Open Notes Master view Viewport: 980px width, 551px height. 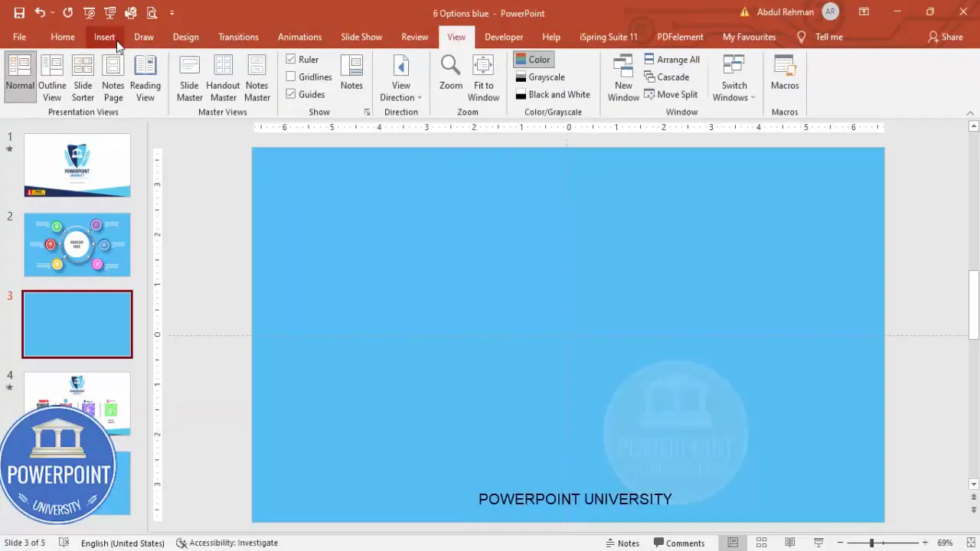coord(257,77)
